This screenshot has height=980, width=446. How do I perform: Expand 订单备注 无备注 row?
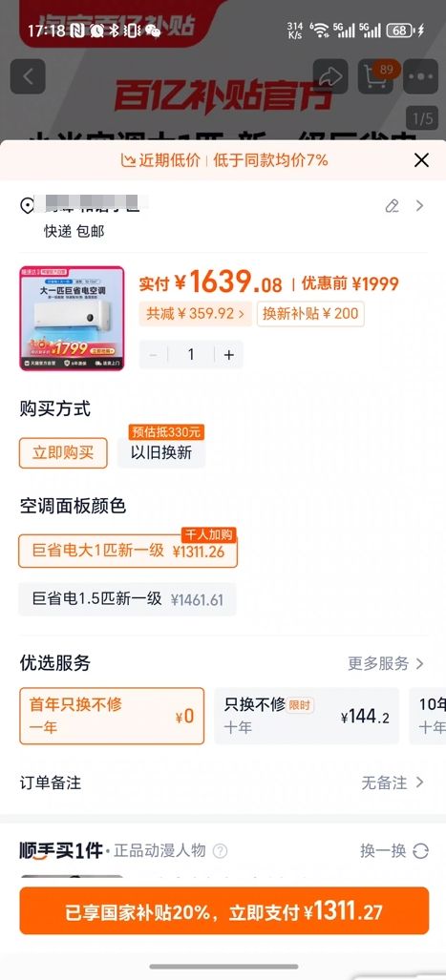[223, 782]
